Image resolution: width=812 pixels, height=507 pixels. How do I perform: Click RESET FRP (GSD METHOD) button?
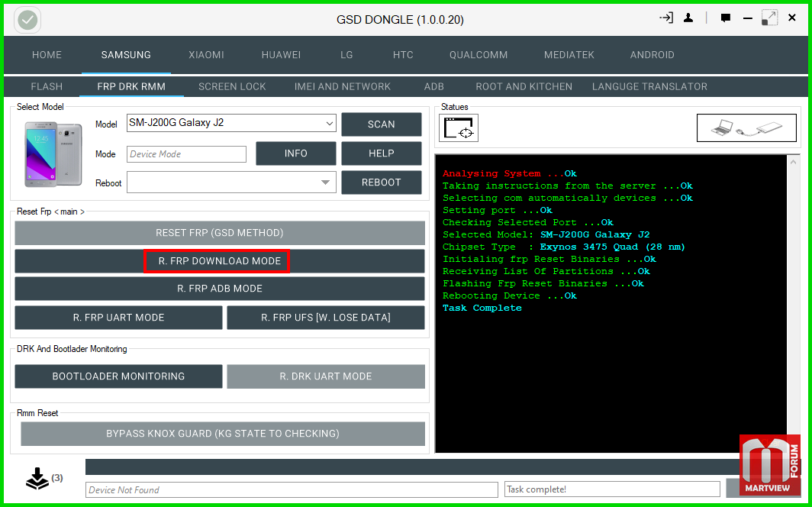coord(220,233)
